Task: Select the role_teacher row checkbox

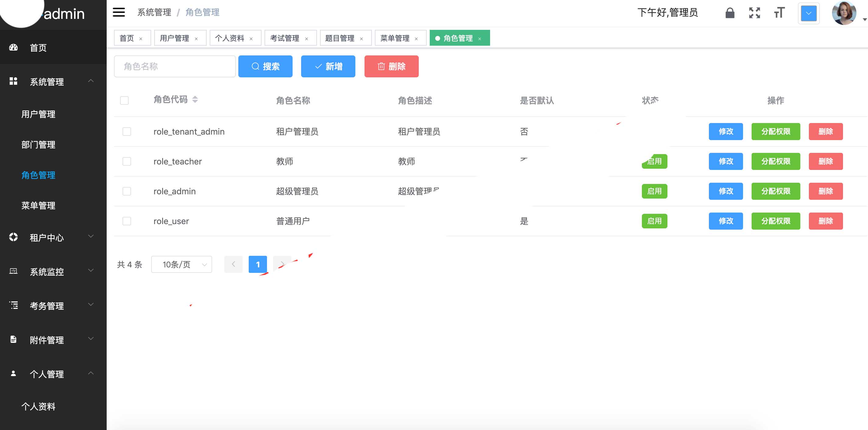Action: click(x=127, y=161)
